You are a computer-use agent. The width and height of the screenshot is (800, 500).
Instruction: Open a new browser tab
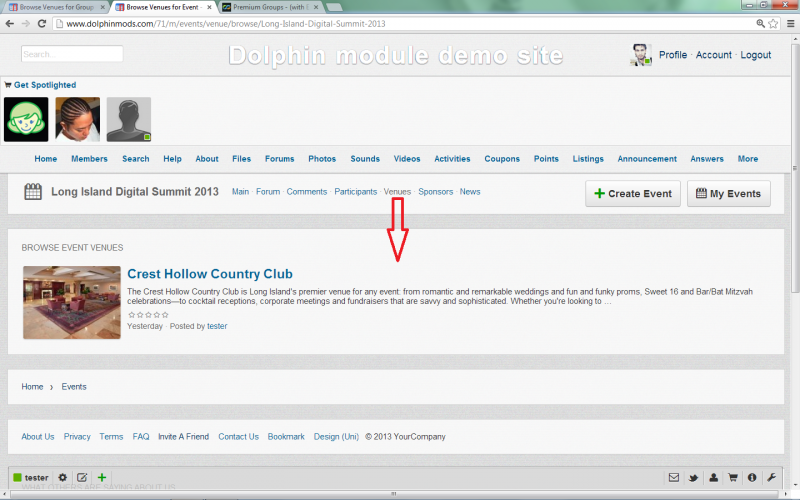[x=334, y=7]
